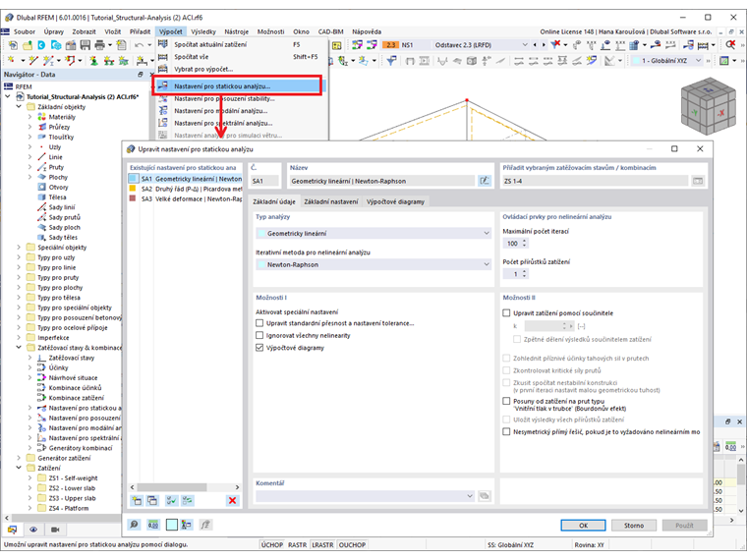Click the results filter icon with red X

(555, 45)
